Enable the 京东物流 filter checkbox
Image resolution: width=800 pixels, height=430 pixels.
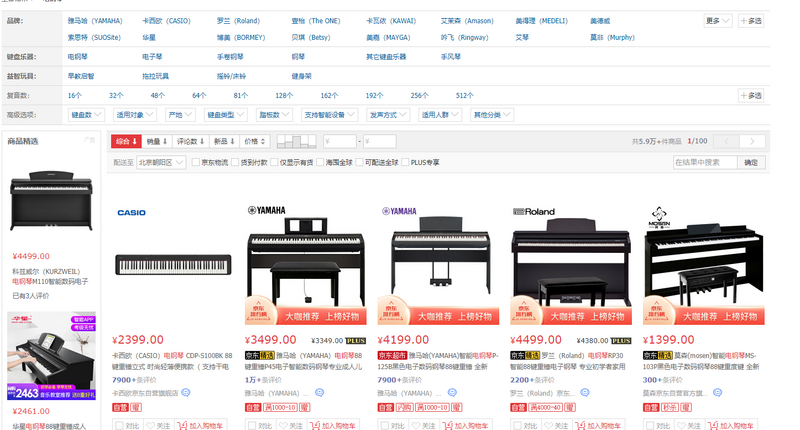click(x=195, y=162)
